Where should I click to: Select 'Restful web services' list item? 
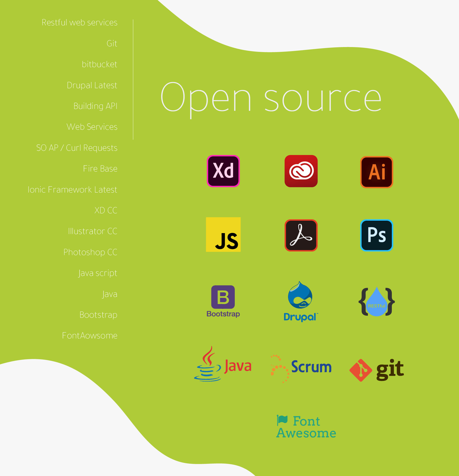[80, 22]
